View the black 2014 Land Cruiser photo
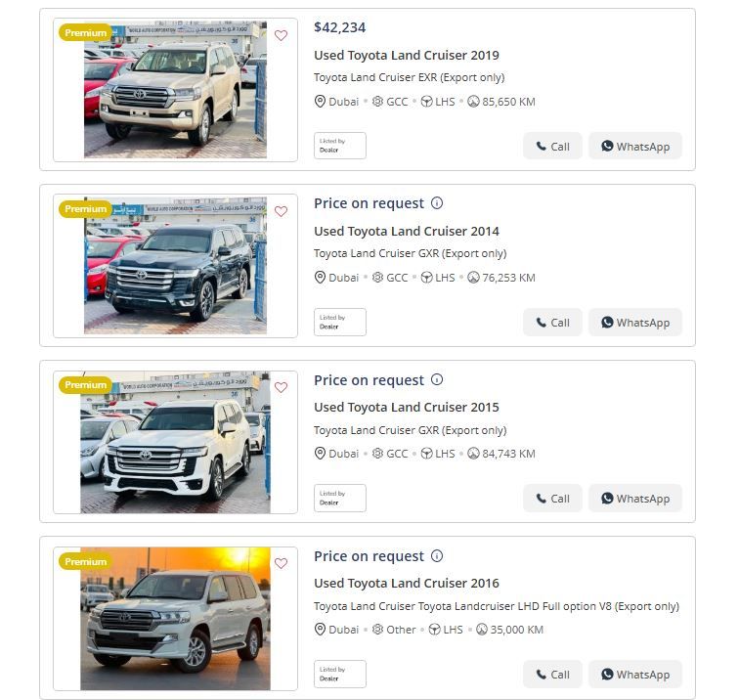The height and width of the screenshot is (700, 739). point(175,266)
